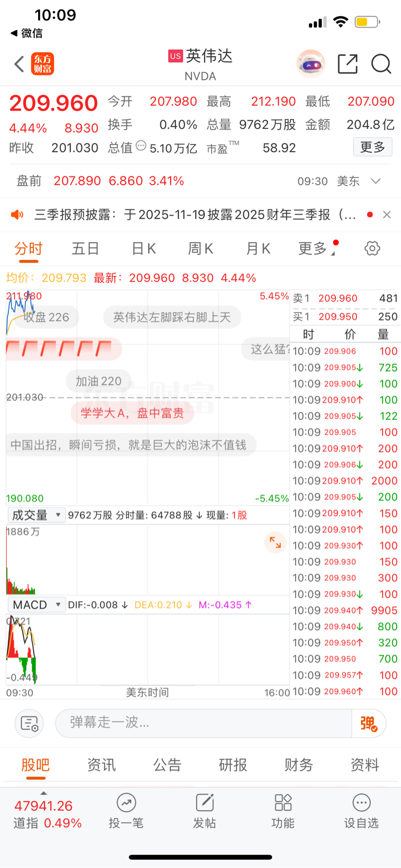Switch to 日K chart tab
Image resolution: width=401 pixels, height=868 pixels.
[144, 248]
